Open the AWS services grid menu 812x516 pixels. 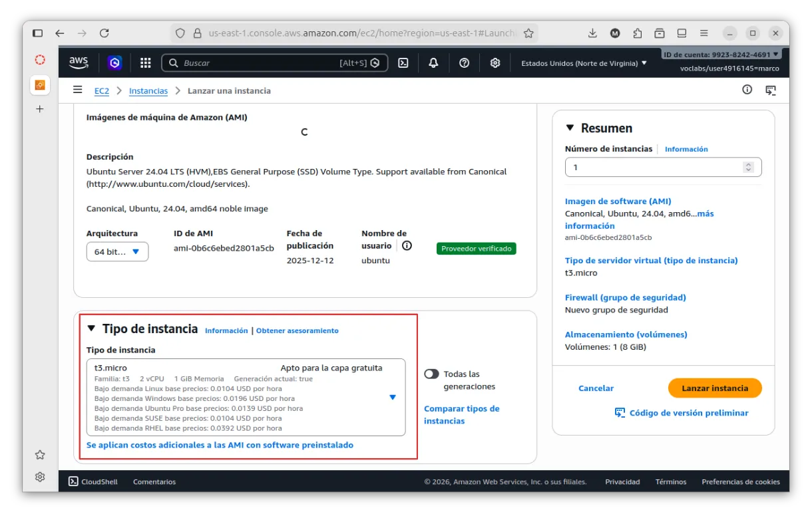click(145, 63)
